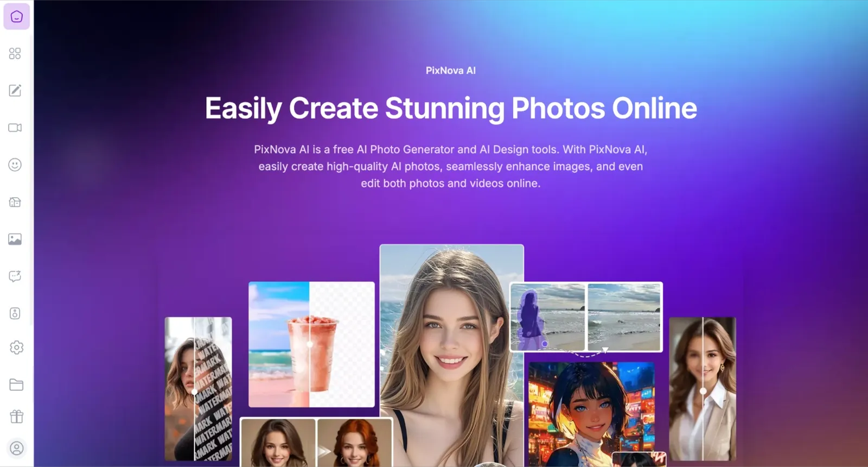The width and height of the screenshot is (868, 467).
Task: Open the beach person-removal before image
Action: [x=548, y=317]
